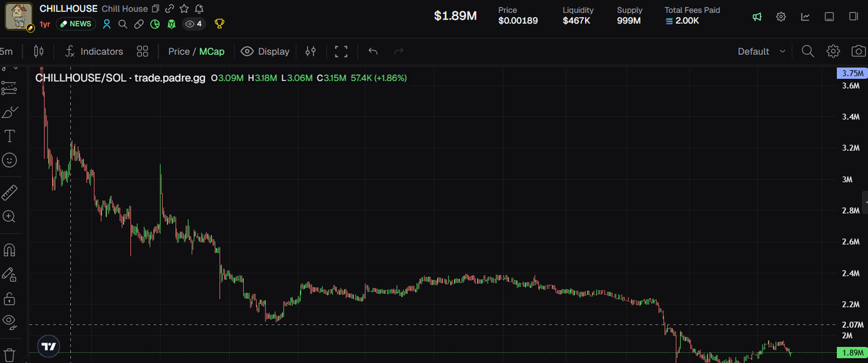Select the zoom in tool
Image resolution: width=868 pixels, height=363 pixels.
click(x=10, y=216)
